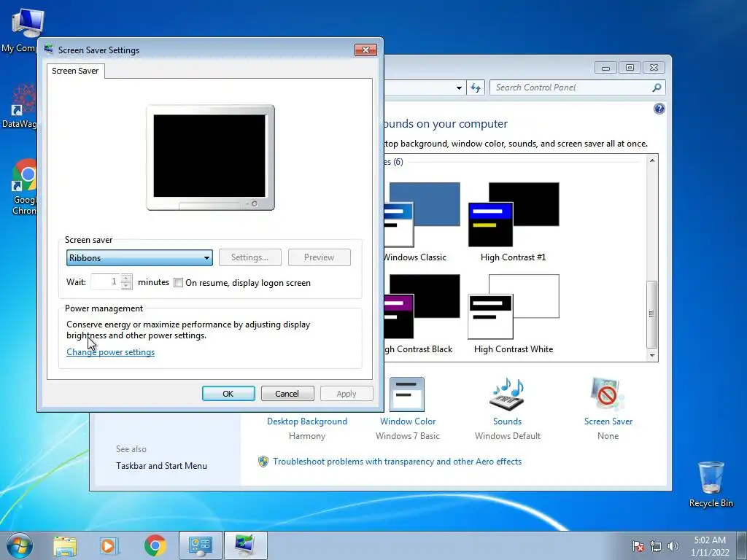This screenshot has height=560, width=747.
Task: Click the Window Color link text
Action: (408, 421)
